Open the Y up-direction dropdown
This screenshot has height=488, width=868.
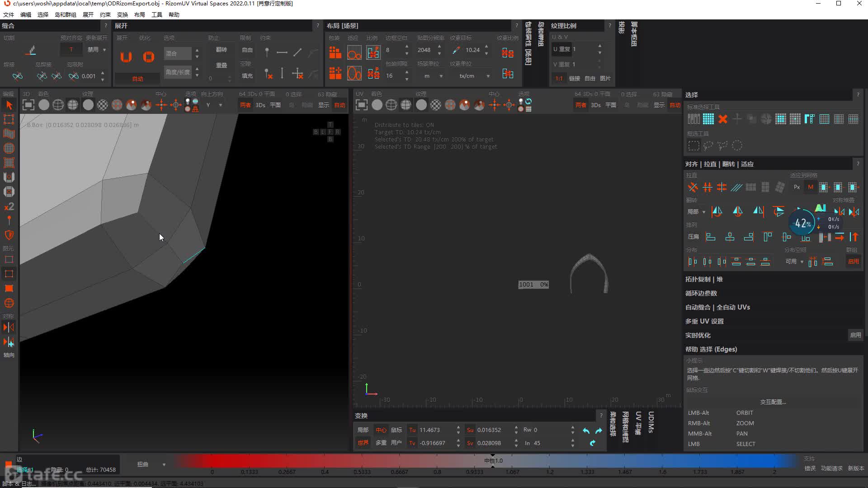click(214, 105)
